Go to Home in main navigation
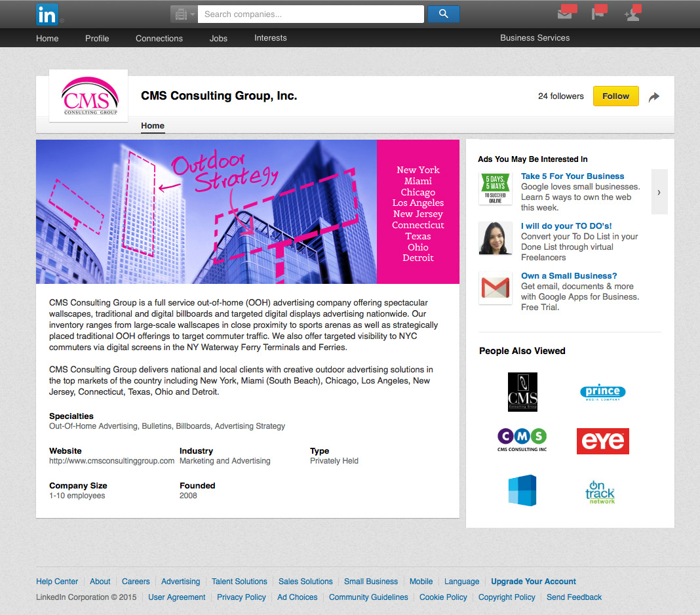Screen dimensions: 700x615 (x=47, y=39)
